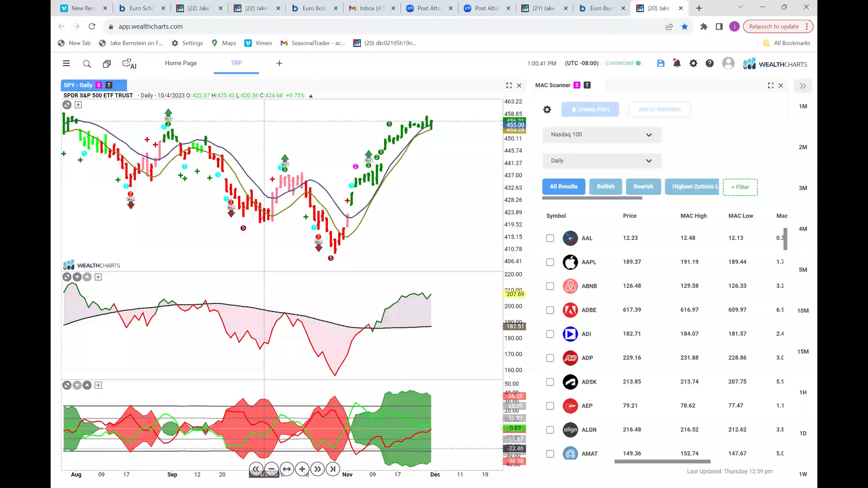
Task: Switch to the Inbox browser tab
Action: pyautogui.click(x=372, y=8)
